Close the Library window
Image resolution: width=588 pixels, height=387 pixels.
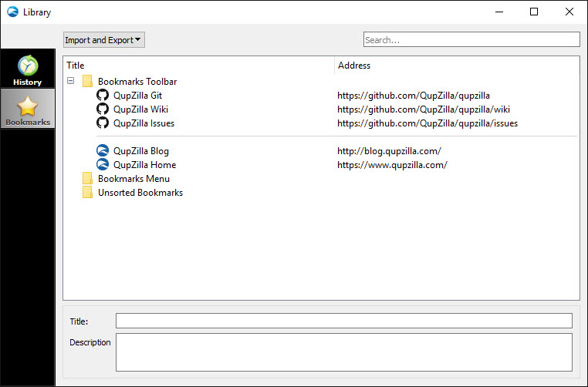click(x=569, y=12)
